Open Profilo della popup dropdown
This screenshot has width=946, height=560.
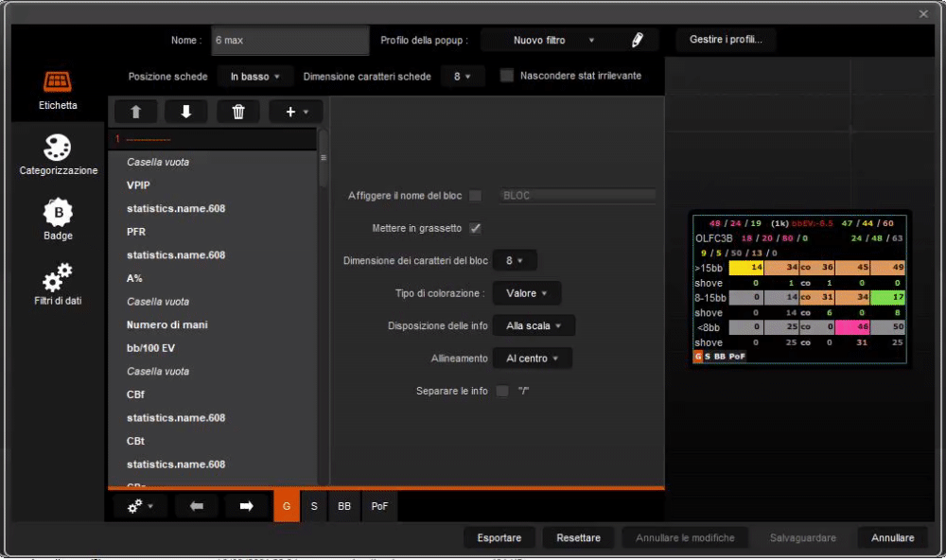pos(552,40)
